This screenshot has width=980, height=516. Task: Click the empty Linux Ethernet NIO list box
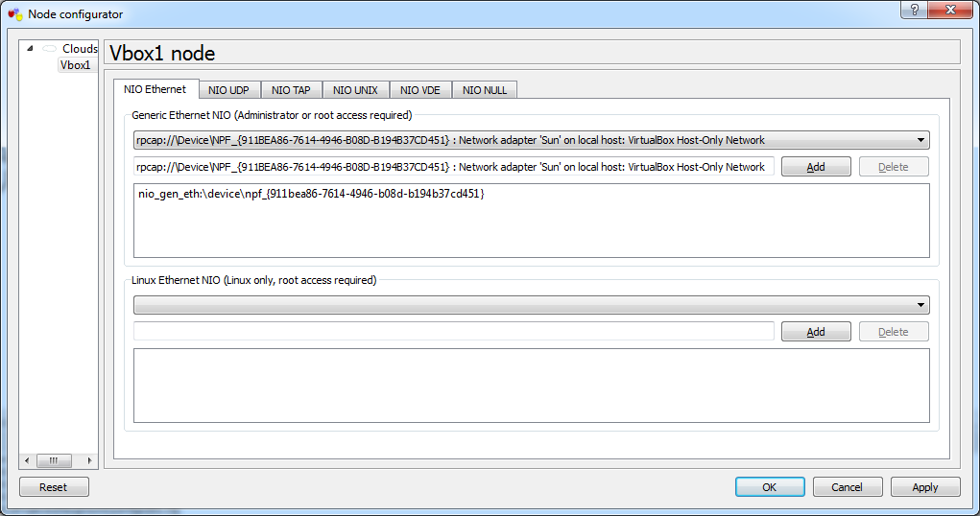pyautogui.click(x=531, y=386)
